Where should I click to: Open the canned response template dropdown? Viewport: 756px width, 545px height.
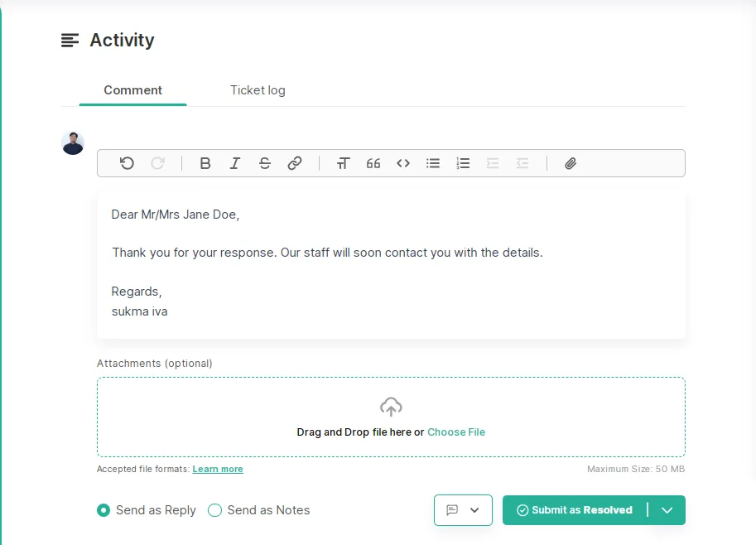click(463, 510)
